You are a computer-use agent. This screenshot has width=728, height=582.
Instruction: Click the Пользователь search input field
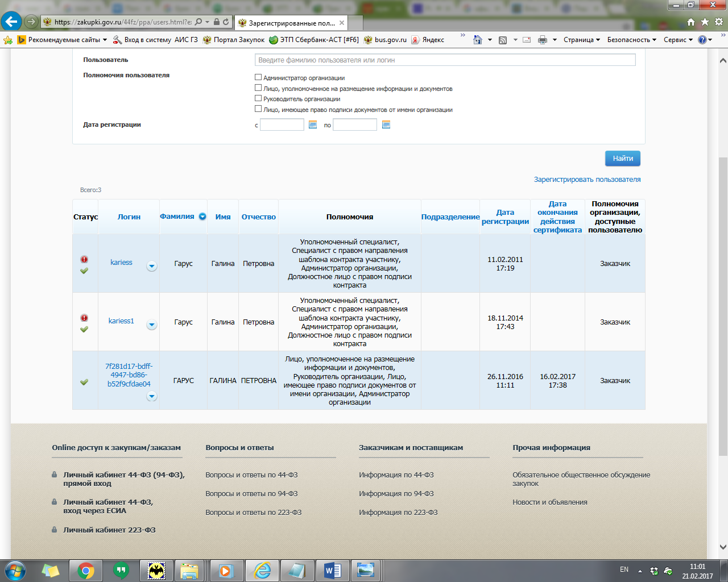(445, 60)
